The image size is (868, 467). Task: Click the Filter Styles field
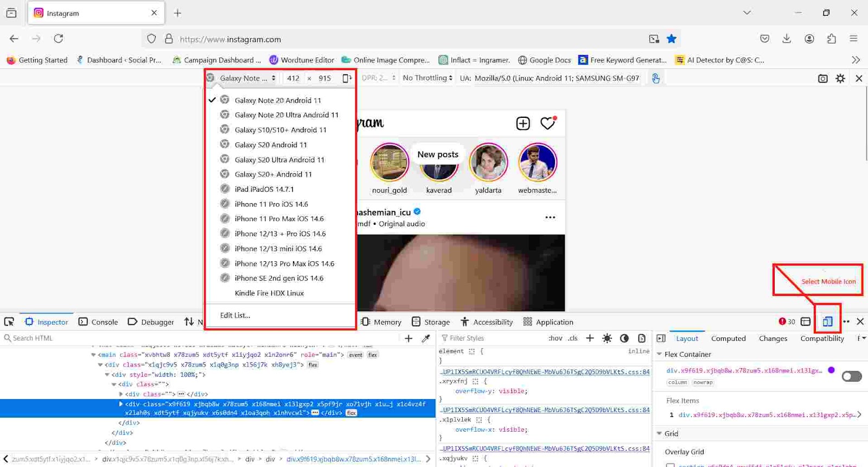(x=491, y=338)
